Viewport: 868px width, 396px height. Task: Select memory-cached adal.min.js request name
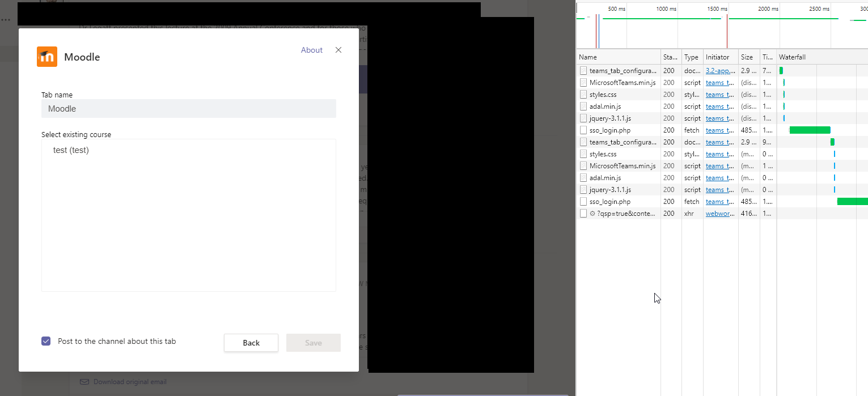click(605, 178)
